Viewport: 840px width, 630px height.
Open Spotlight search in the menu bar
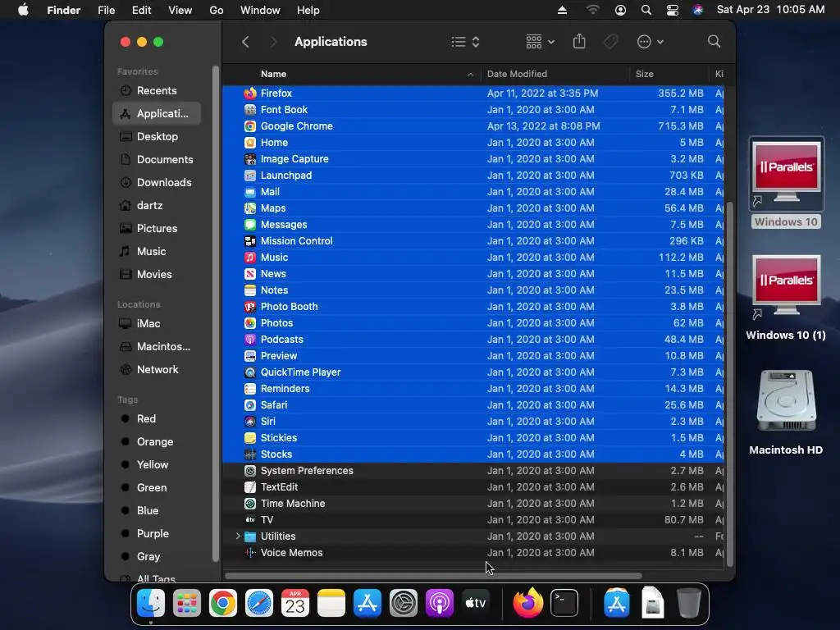[x=646, y=10]
